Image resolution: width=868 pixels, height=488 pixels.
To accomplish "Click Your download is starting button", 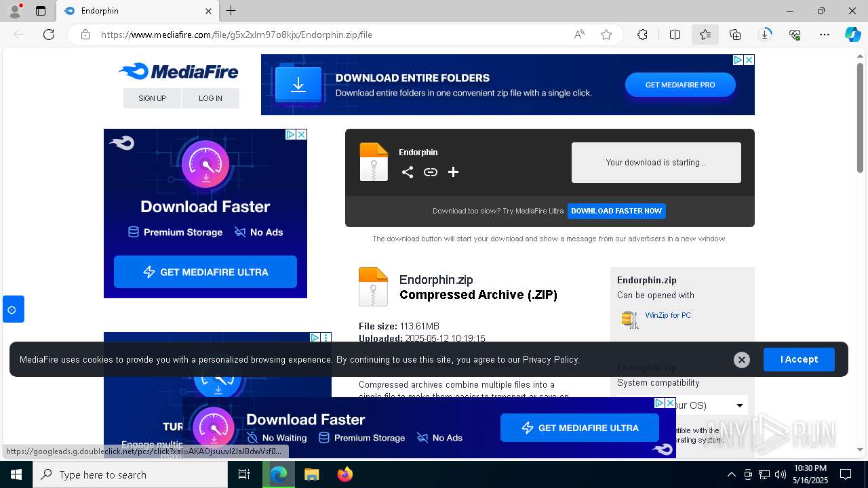I will (x=656, y=163).
